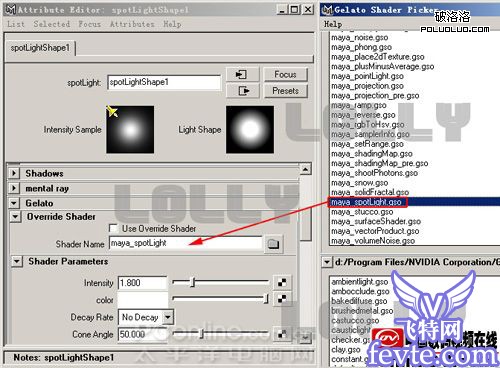500x368 pixels.
Task: Click the Intensity Sample swatch thumbnail
Action: tap(130, 129)
